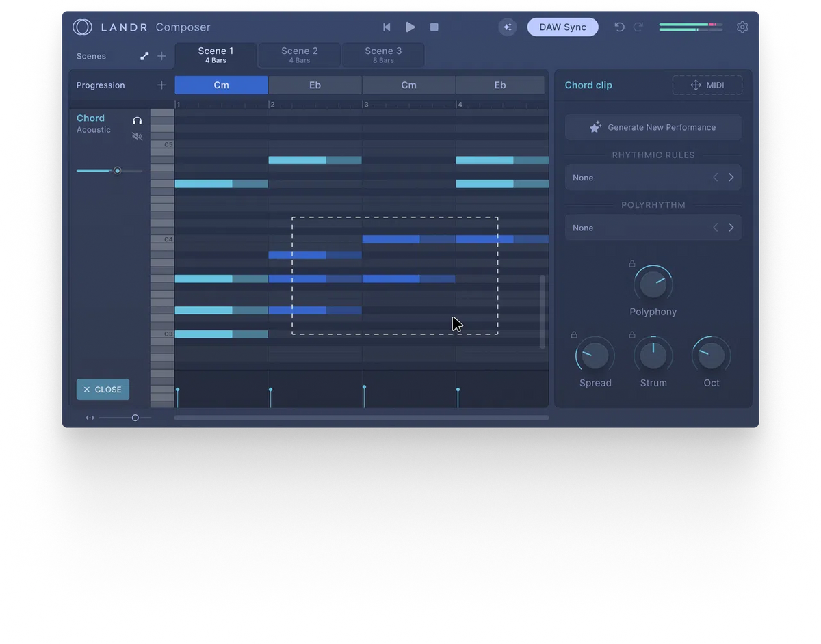Click the AI sparkle icon in the toolbar
This screenshot has width=821, height=644.
[507, 27]
